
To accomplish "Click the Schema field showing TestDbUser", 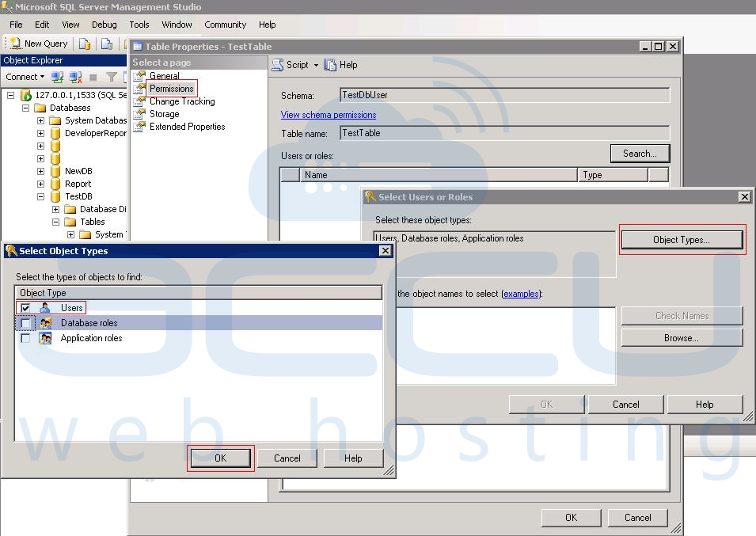I will pyautogui.click(x=504, y=95).
